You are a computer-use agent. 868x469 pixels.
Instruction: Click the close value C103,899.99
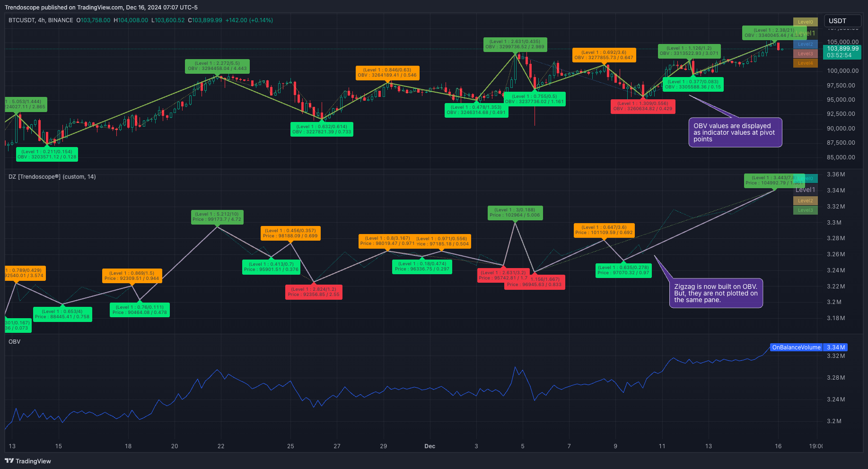(x=205, y=20)
